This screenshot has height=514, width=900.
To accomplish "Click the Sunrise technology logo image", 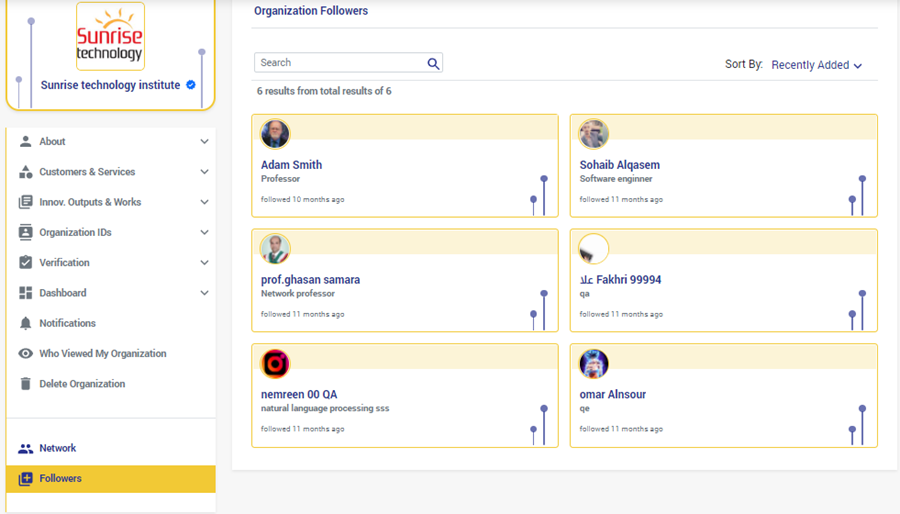I will [x=110, y=37].
